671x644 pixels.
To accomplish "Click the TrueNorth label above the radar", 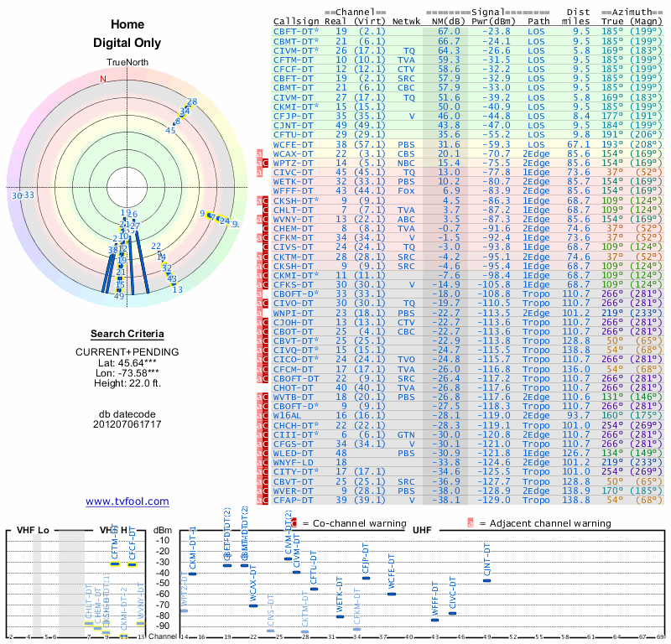I will pos(127,63).
